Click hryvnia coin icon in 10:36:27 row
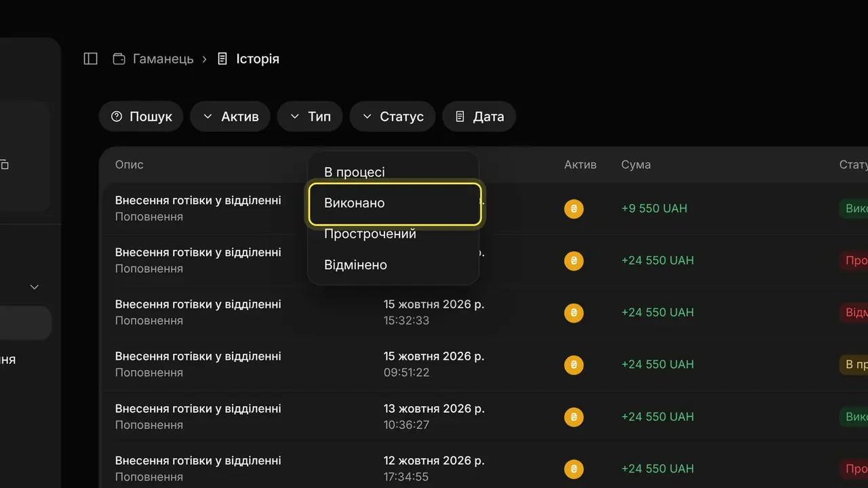Viewport: 868px width, 488px height. coord(574,417)
